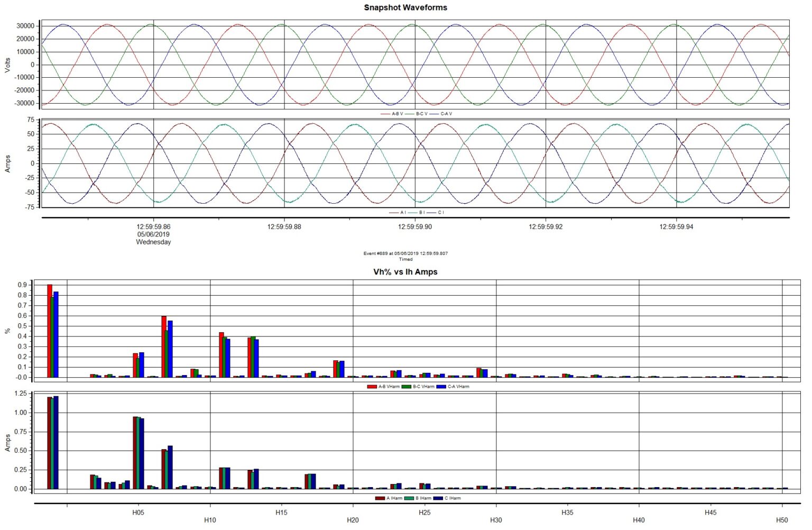Screen dimensions: 812x530
Task: Select the C IHarm legend marker
Action: 438,498
